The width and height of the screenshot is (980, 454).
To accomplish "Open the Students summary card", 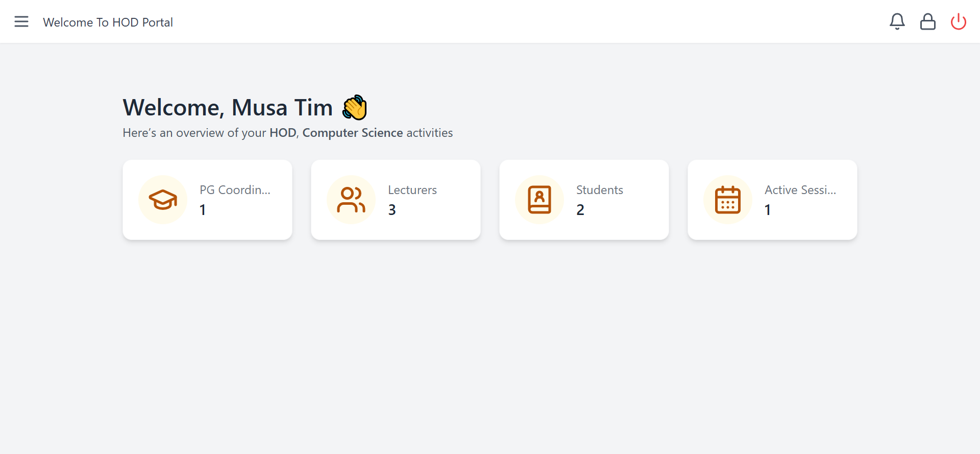I will click(x=584, y=200).
